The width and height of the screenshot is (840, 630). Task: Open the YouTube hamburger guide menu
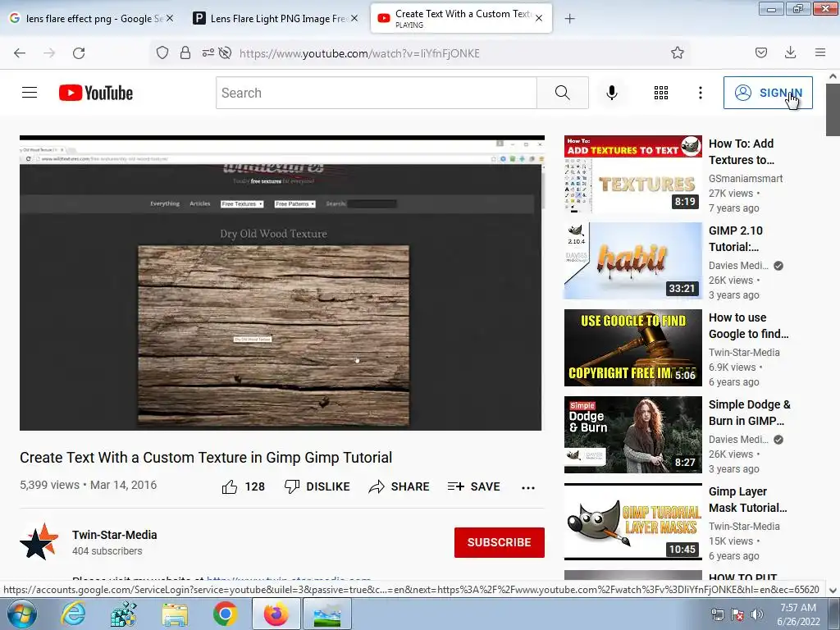coord(30,93)
